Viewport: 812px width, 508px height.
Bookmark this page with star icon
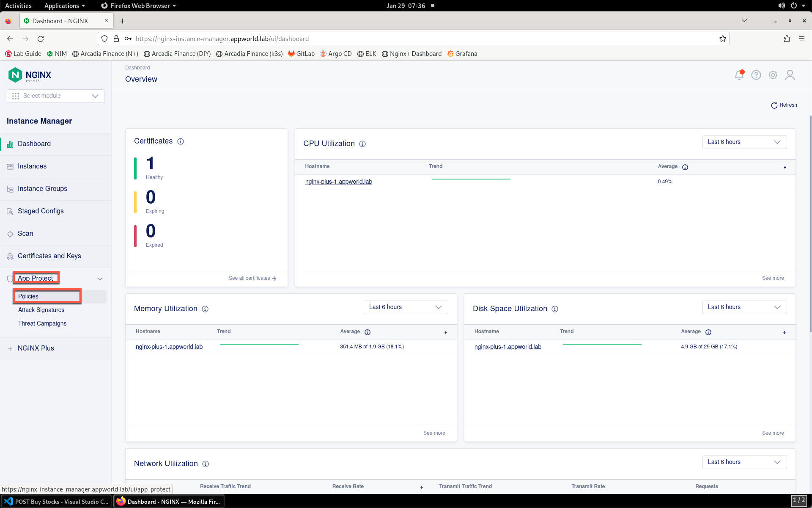(723, 39)
